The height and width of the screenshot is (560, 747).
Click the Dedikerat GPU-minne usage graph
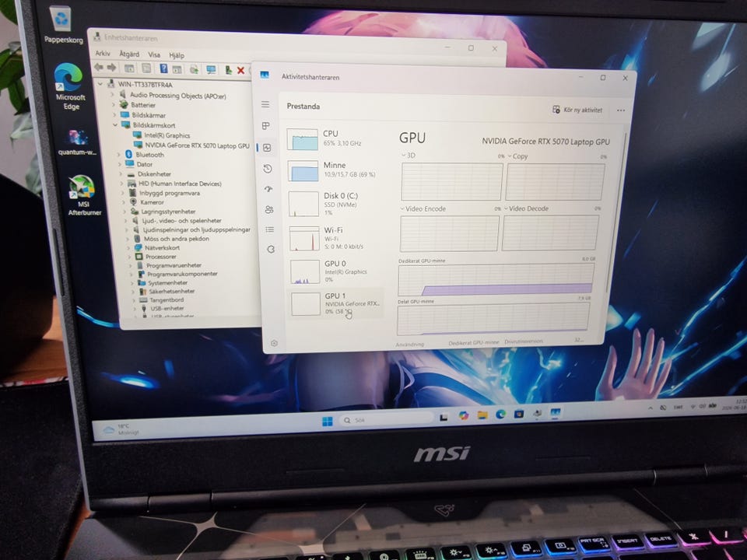[x=496, y=279]
